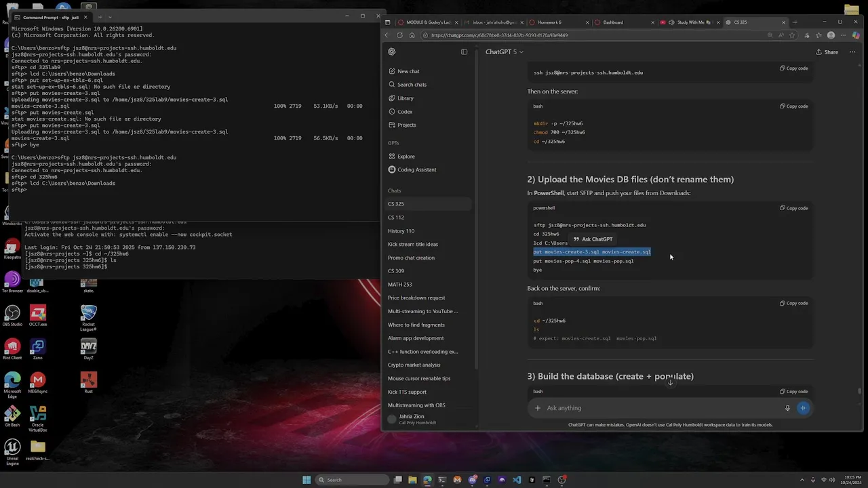Open the CS 325 chat in sidebar
This screenshot has width=868, height=488.
[x=428, y=204]
